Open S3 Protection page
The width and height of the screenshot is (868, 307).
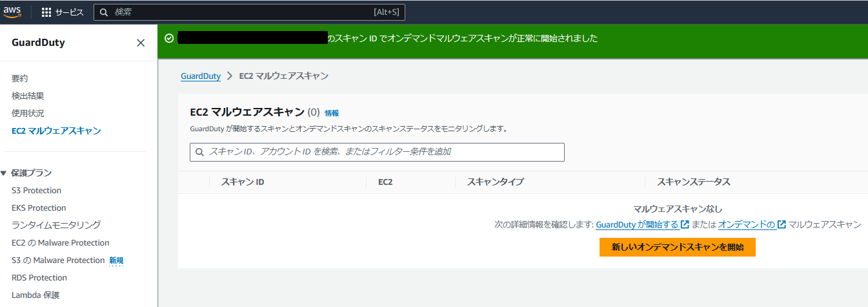click(x=37, y=191)
